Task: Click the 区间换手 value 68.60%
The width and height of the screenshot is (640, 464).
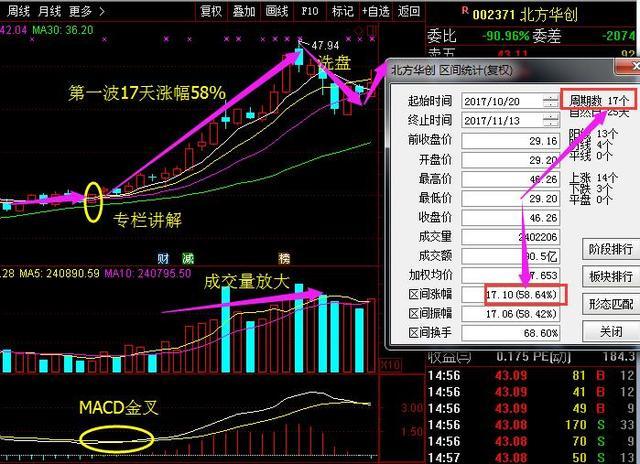Action: coord(511,333)
